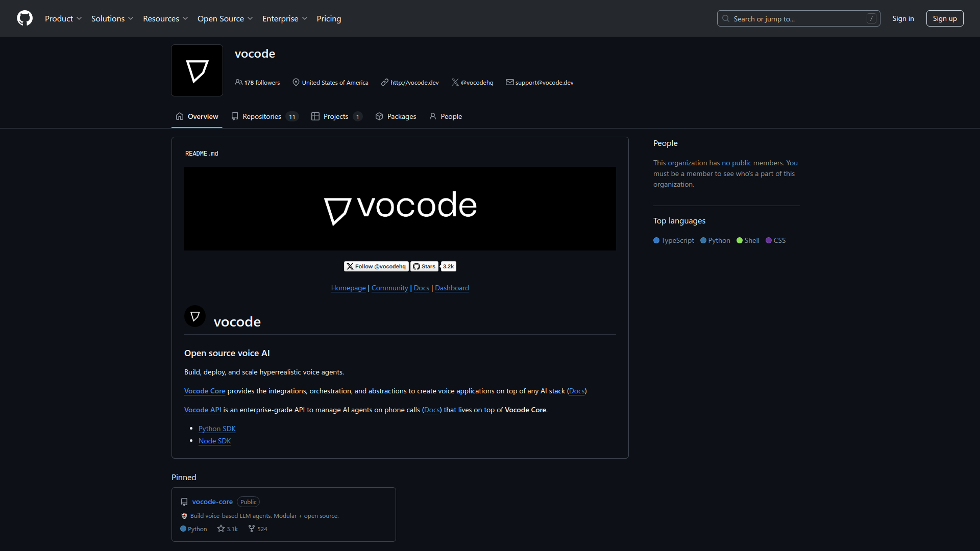Click the support@vocode.dev email link
The image size is (980, 551).
point(544,83)
